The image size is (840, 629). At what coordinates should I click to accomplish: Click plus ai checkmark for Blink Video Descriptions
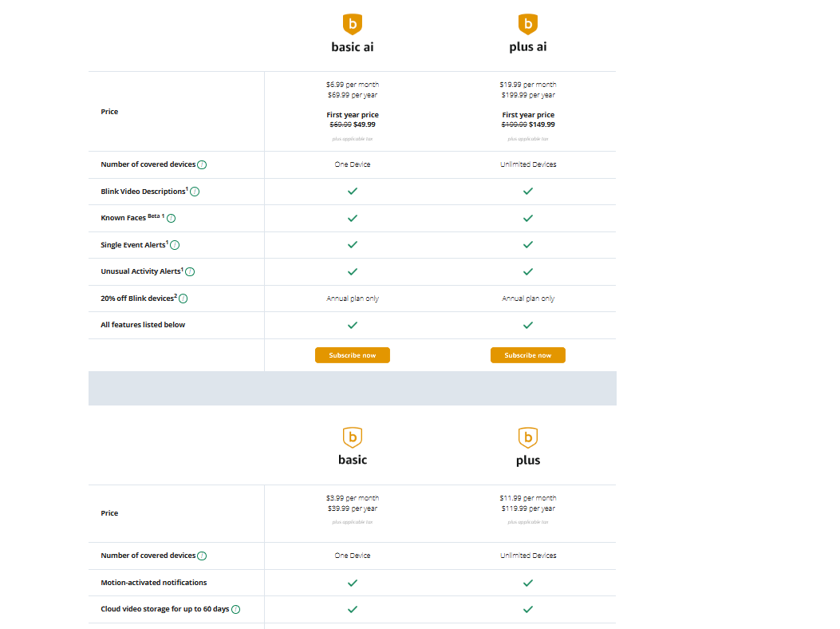pos(527,192)
